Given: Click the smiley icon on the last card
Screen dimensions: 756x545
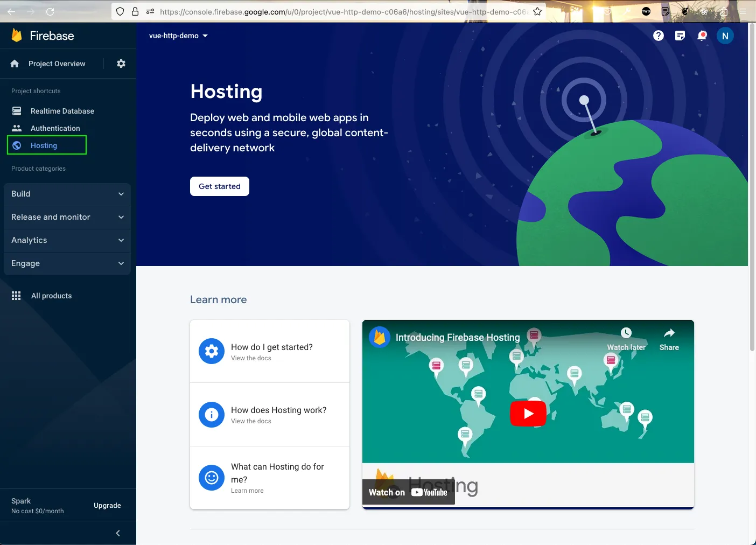Looking at the screenshot, I should 212,478.
